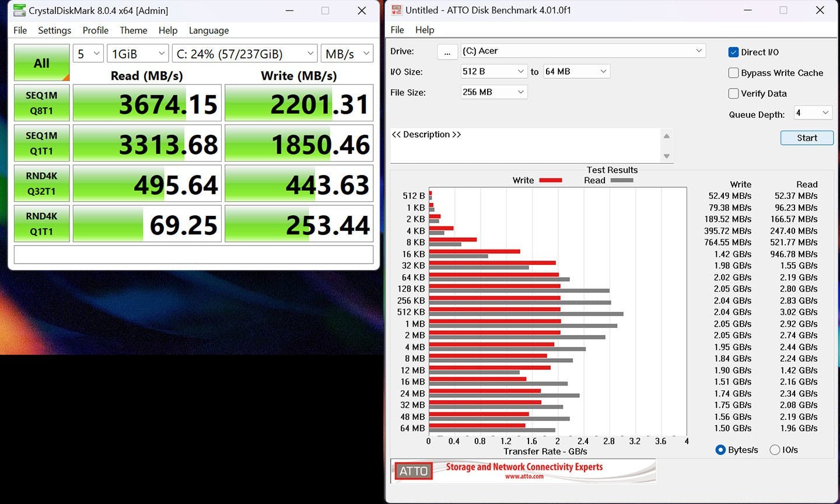
Task: Open ATTO Help menu
Action: (425, 30)
